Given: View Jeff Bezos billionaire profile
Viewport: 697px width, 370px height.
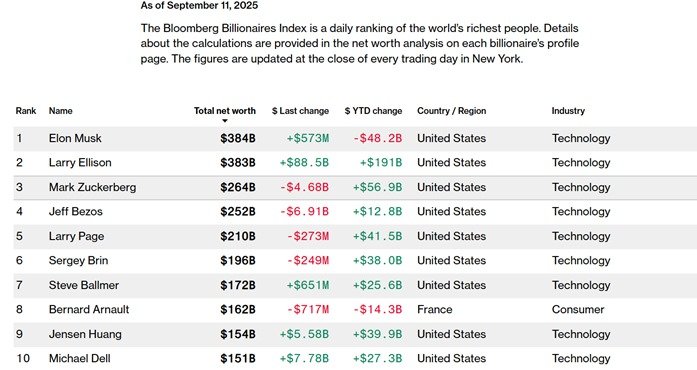Looking at the screenshot, I should 76,212.
